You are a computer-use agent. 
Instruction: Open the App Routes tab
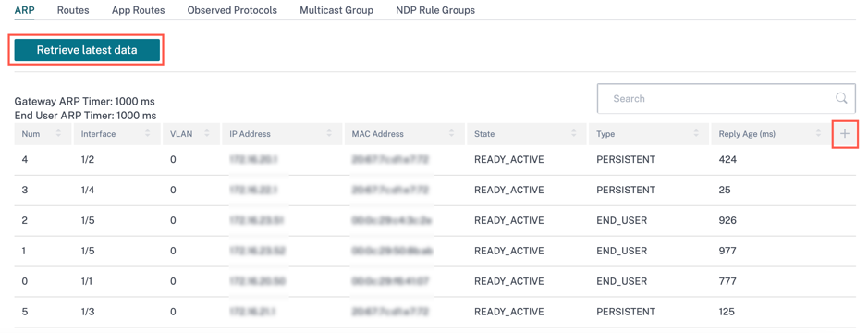[138, 10]
